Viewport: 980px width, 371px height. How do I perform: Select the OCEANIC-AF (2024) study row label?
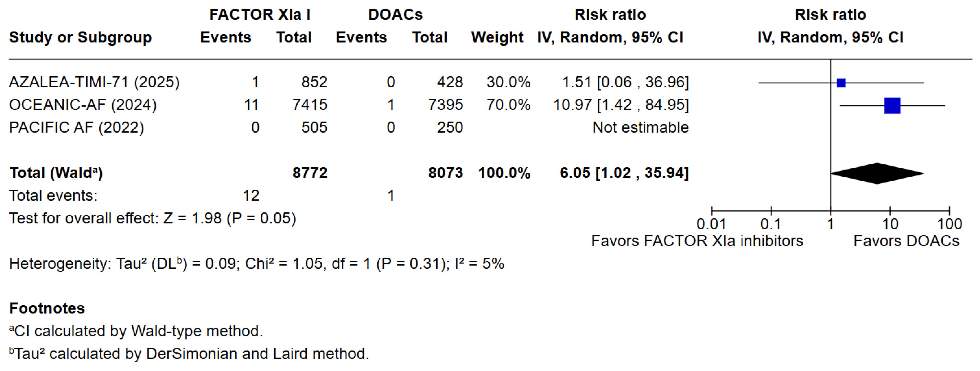pos(83,105)
